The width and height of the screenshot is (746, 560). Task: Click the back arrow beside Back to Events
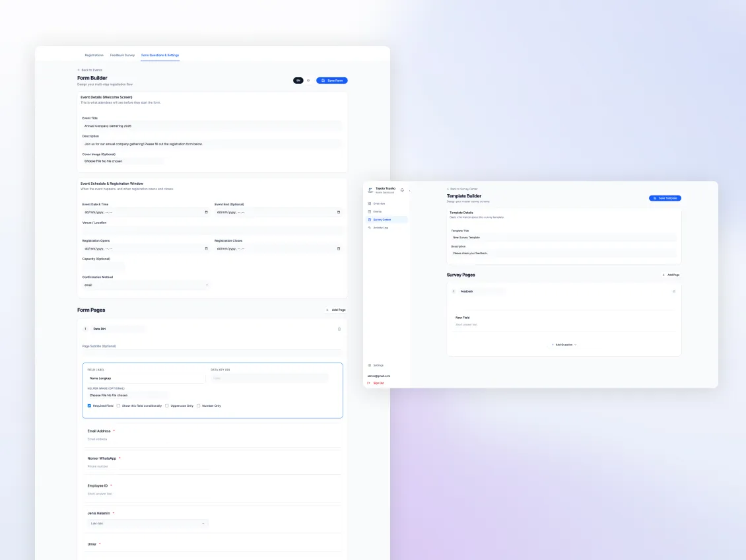pos(79,70)
